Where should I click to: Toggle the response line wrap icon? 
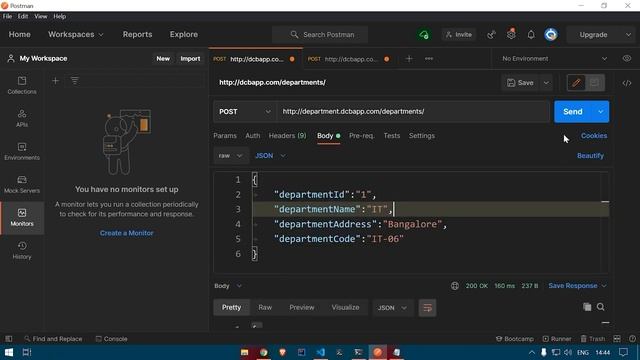(x=427, y=308)
